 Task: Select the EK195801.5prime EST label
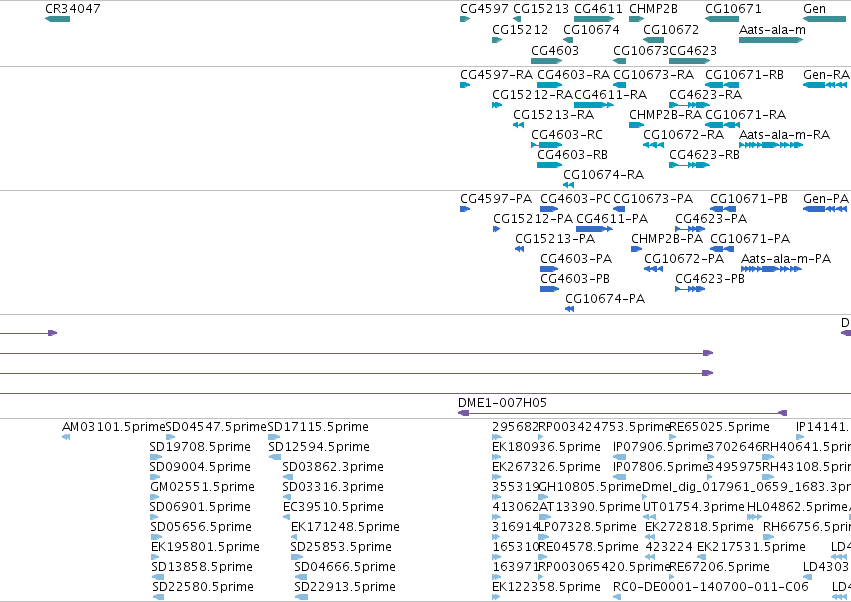click(x=205, y=547)
